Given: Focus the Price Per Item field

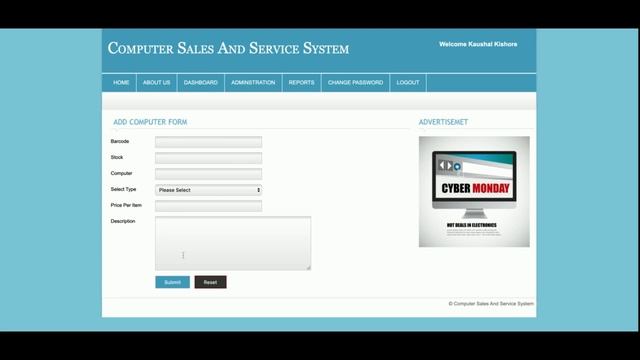Looking at the screenshot, I should (209, 206).
